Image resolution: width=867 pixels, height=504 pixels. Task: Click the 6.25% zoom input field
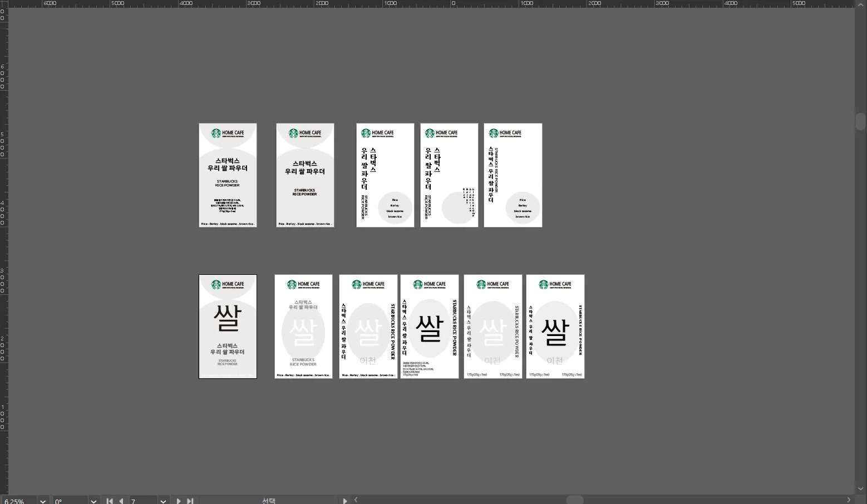point(19,501)
